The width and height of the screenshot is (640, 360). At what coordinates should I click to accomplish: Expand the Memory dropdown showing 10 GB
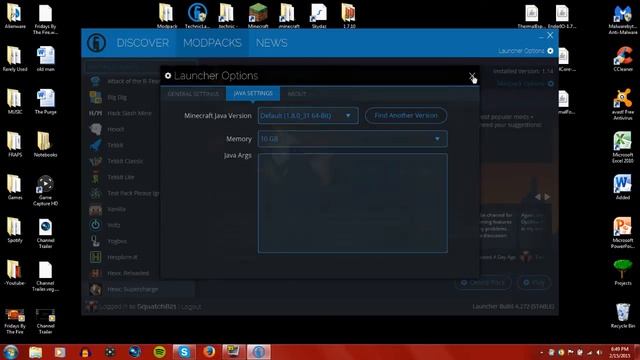pyautogui.click(x=353, y=139)
